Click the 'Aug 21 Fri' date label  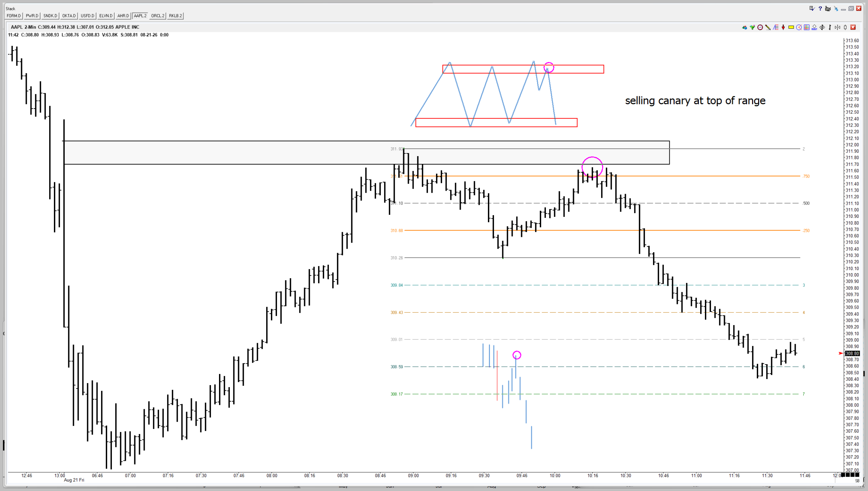(x=74, y=480)
